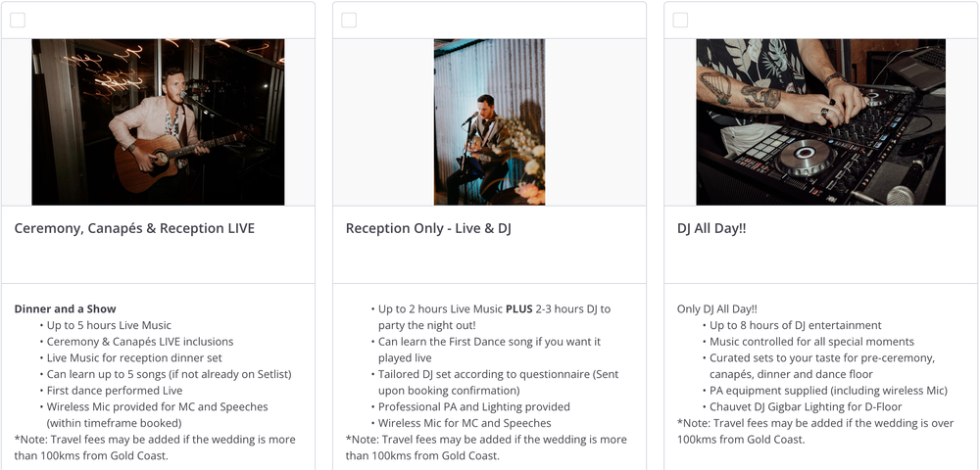The image size is (980, 470).
Task: Click the Chauvet DJ Gigbar Lighting for D-Floor bullet
Action: pos(806,407)
